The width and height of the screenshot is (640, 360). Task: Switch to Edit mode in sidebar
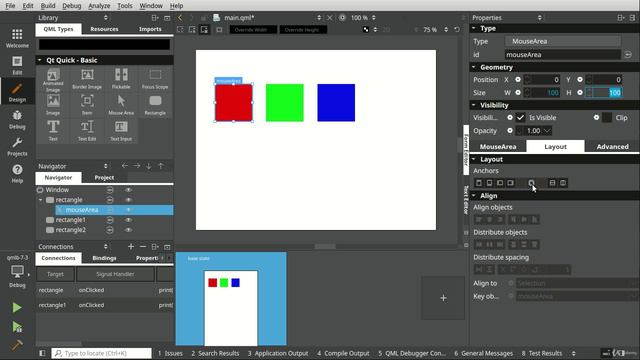click(17, 65)
